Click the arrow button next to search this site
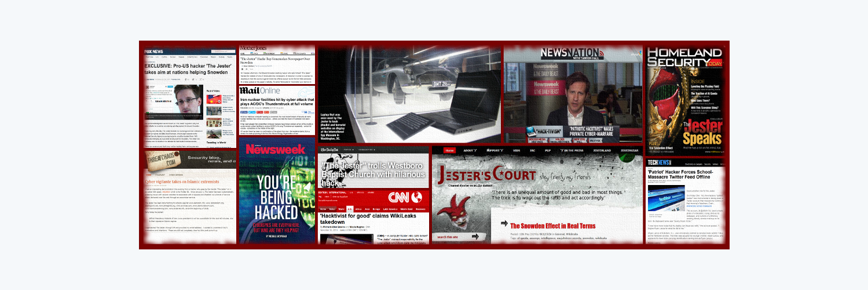 pos(476,237)
